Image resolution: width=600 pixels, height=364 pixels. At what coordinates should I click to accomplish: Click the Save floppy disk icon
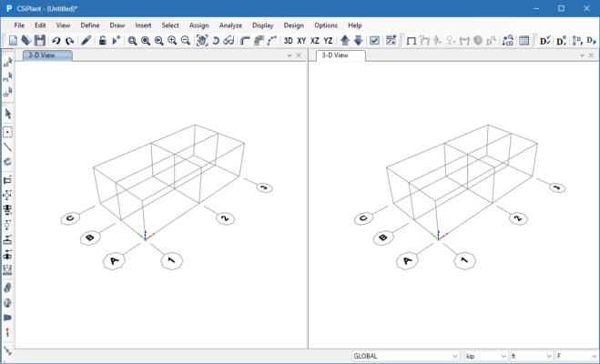39,41
